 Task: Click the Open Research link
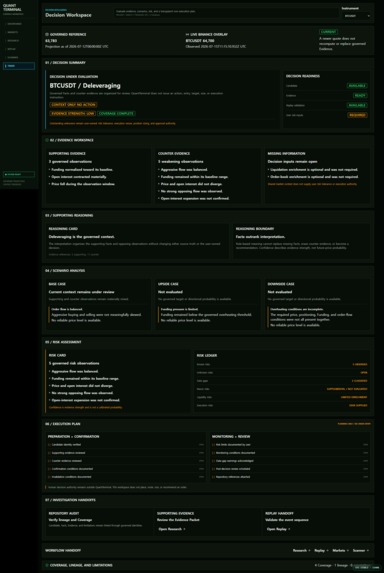[172, 529]
